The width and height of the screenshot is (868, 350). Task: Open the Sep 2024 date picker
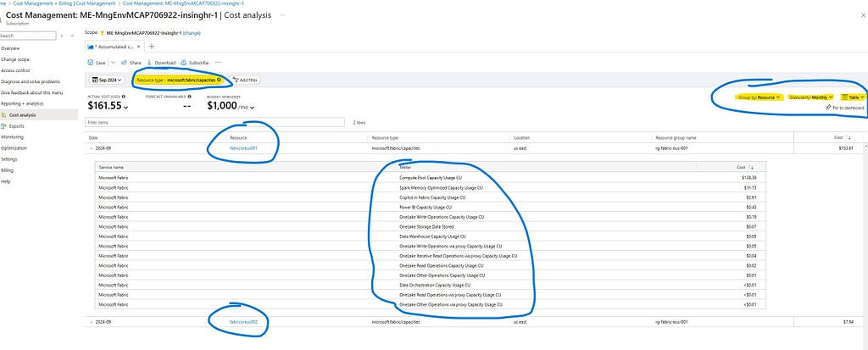[106, 81]
